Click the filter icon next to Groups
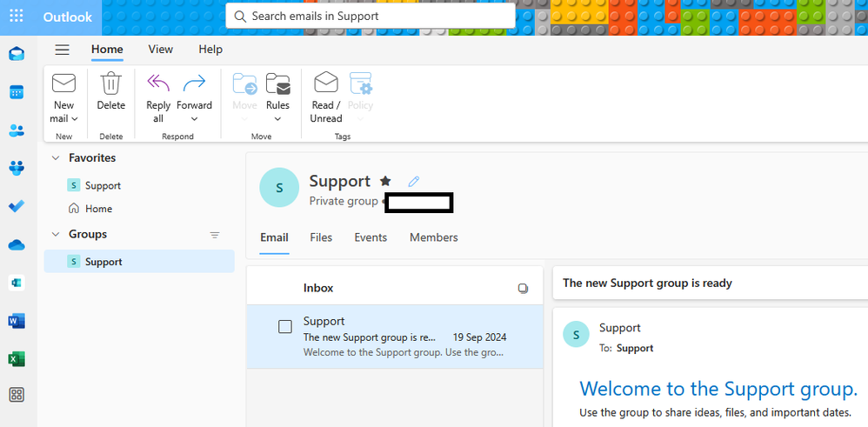 tap(215, 235)
